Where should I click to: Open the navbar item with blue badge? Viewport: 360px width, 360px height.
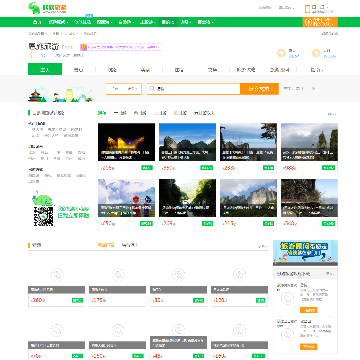pyautogui.click(x=83, y=22)
